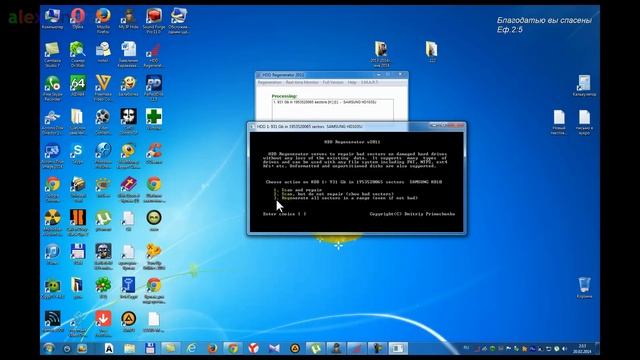Open the uTorrent desktop shortcut
This screenshot has height=360, width=640.
pyautogui.click(x=103, y=220)
